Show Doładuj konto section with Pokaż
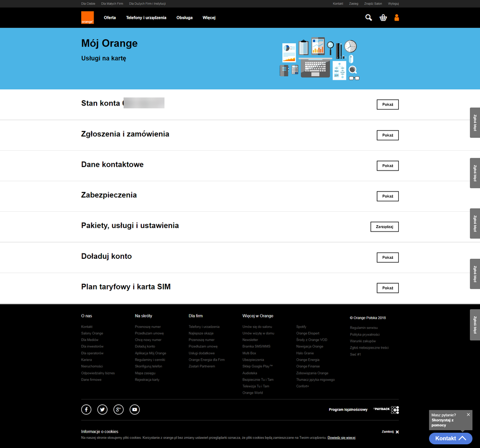 point(388,257)
